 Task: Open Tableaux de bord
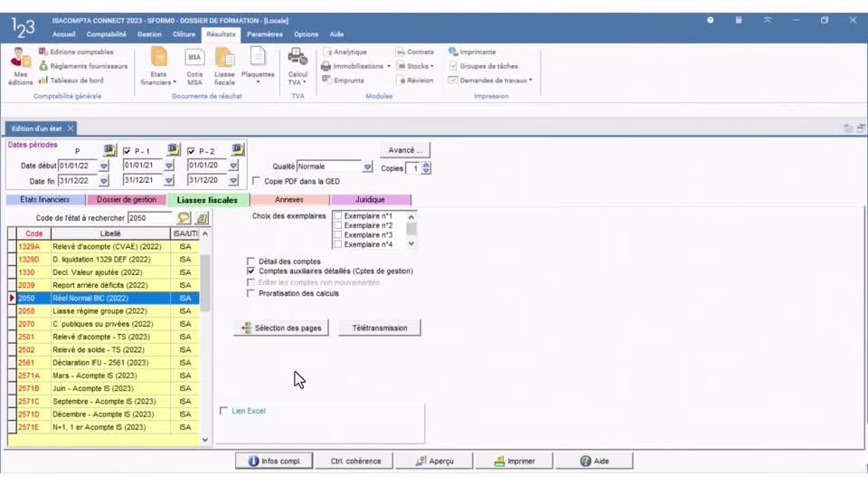(71, 81)
